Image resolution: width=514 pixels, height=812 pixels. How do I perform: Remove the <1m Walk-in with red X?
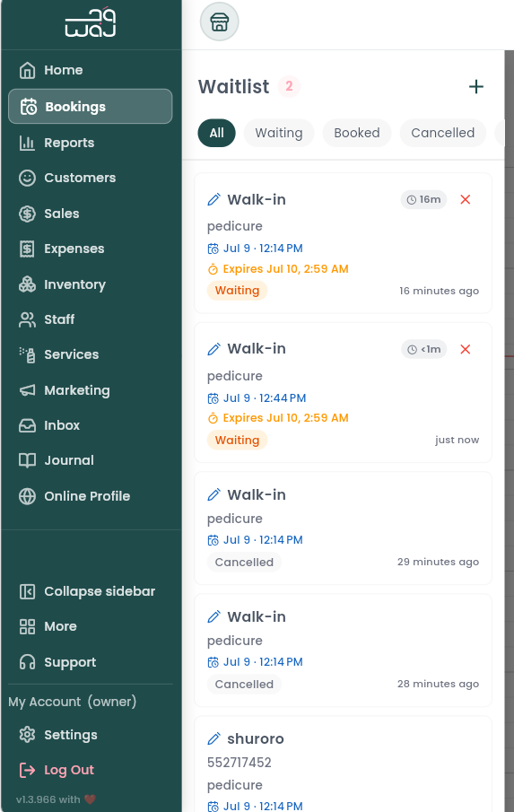466,349
